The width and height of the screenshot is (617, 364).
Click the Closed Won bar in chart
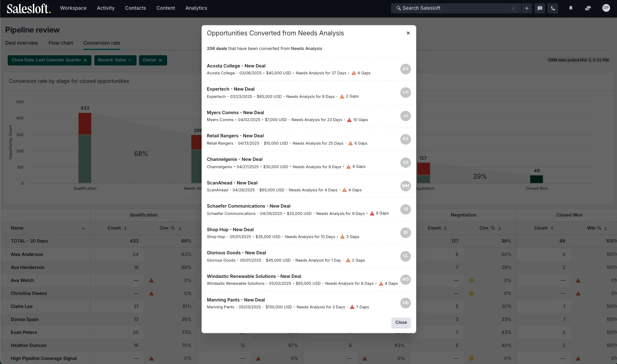click(x=537, y=179)
